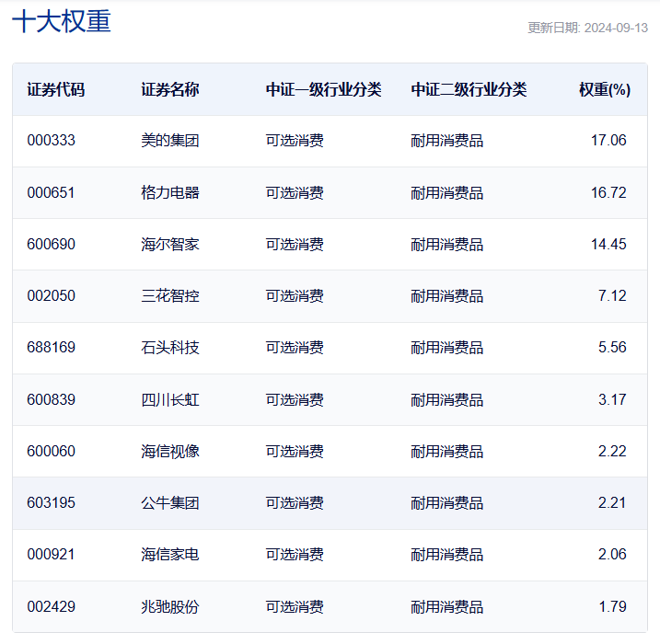Viewport: 660px width, 644px height.
Task: Select security code 600690
Action: point(51,244)
